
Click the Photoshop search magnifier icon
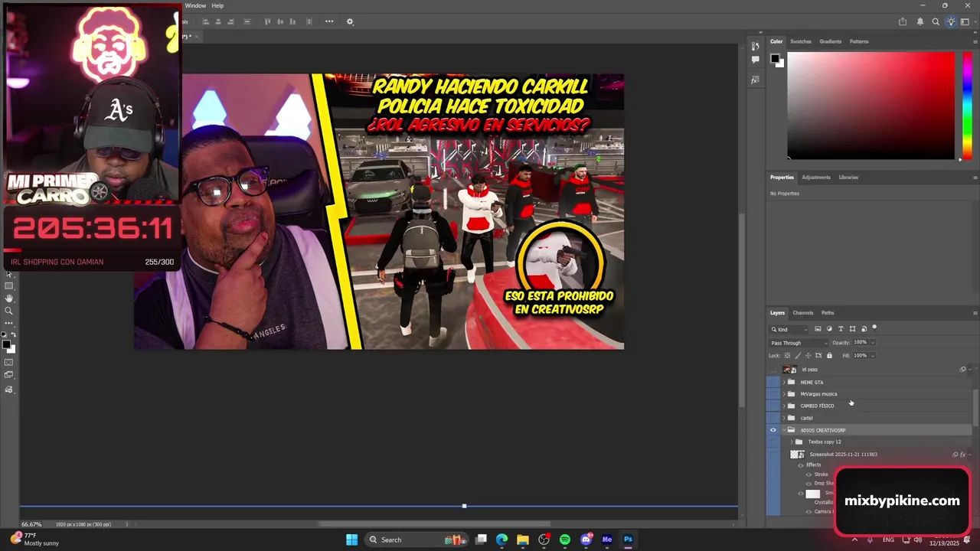[936, 21]
